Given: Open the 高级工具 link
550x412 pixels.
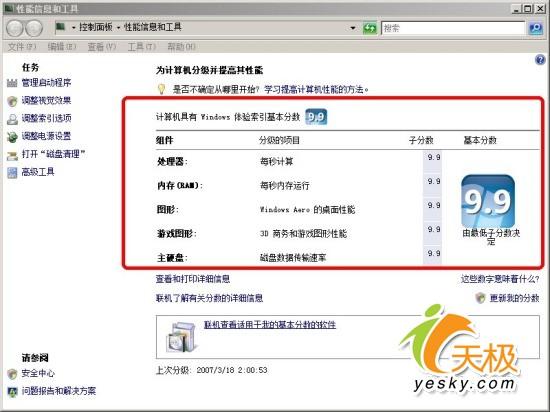Looking at the screenshot, I should click(38, 172).
